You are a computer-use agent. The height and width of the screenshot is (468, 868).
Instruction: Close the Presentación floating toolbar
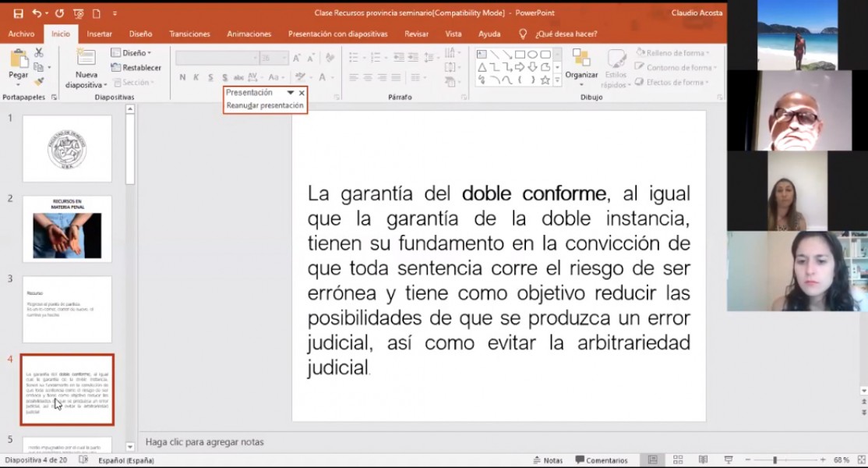(x=302, y=93)
